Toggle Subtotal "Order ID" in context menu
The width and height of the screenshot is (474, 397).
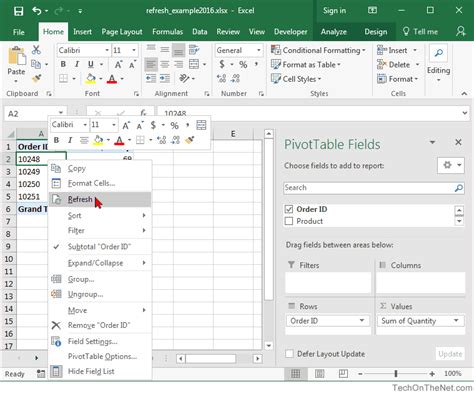(99, 247)
